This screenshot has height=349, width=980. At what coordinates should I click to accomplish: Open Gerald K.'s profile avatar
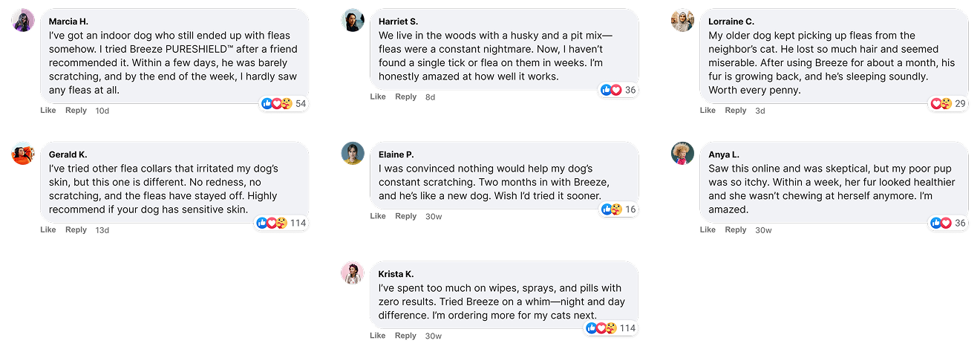pos(23,153)
